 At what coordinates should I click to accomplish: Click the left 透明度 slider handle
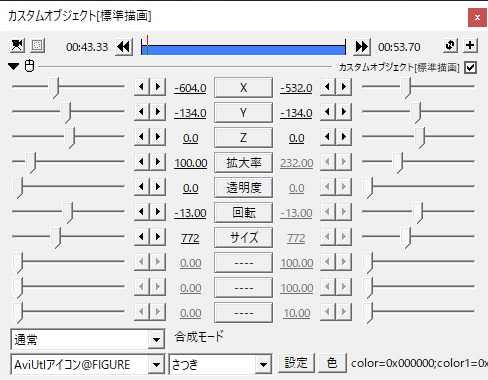point(18,188)
